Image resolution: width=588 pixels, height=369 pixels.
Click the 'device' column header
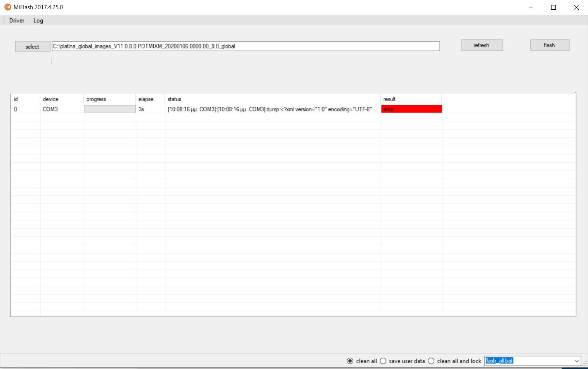[x=62, y=99]
